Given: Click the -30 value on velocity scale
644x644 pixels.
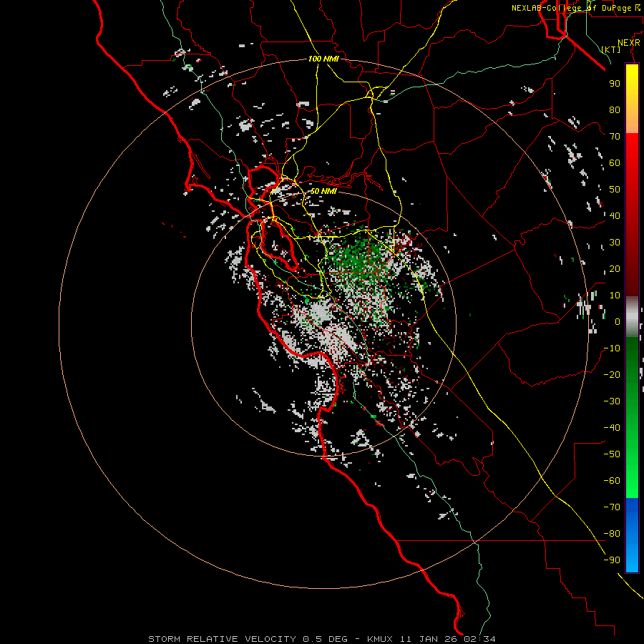Looking at the screenshot, I should (612, 401).
